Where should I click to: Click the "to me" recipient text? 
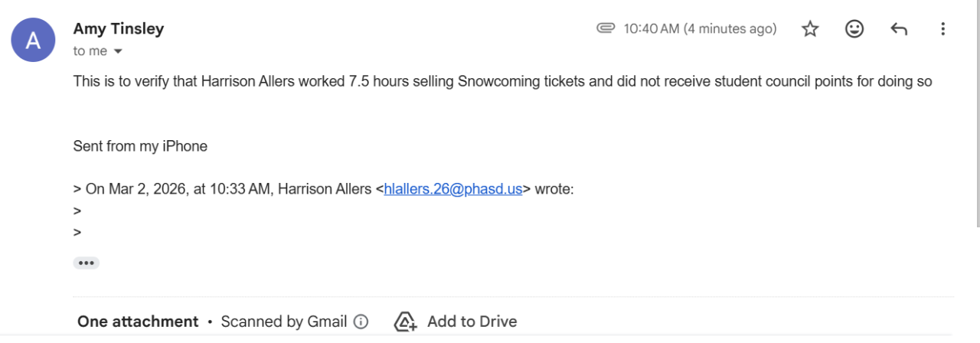coord(90,51)
